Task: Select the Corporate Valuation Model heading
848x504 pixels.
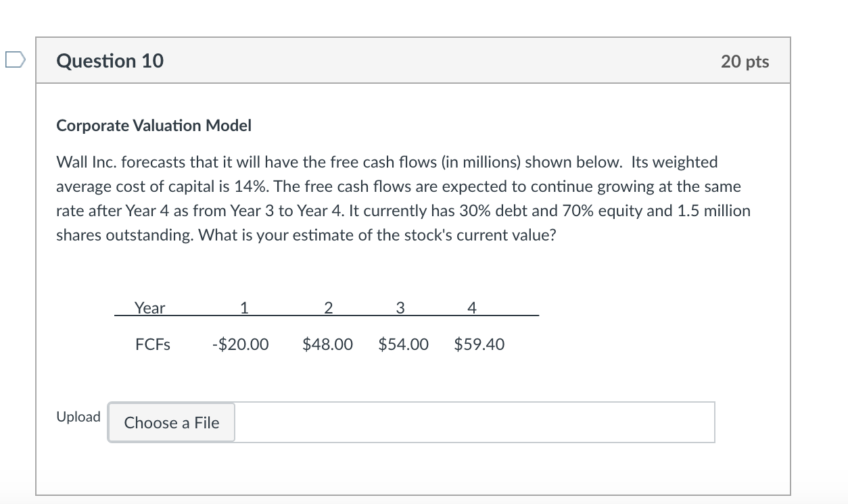Action: tap(153, 125)
